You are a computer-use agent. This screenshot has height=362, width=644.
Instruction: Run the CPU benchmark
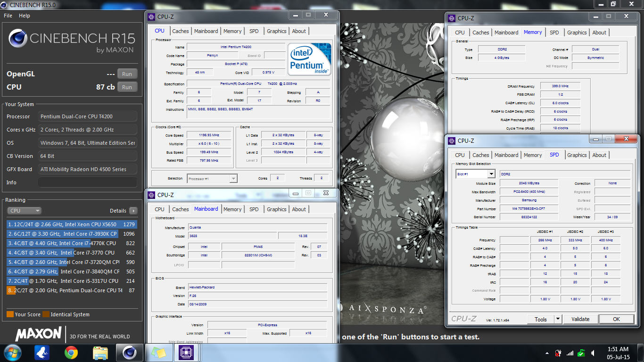(x=127, y=87)
